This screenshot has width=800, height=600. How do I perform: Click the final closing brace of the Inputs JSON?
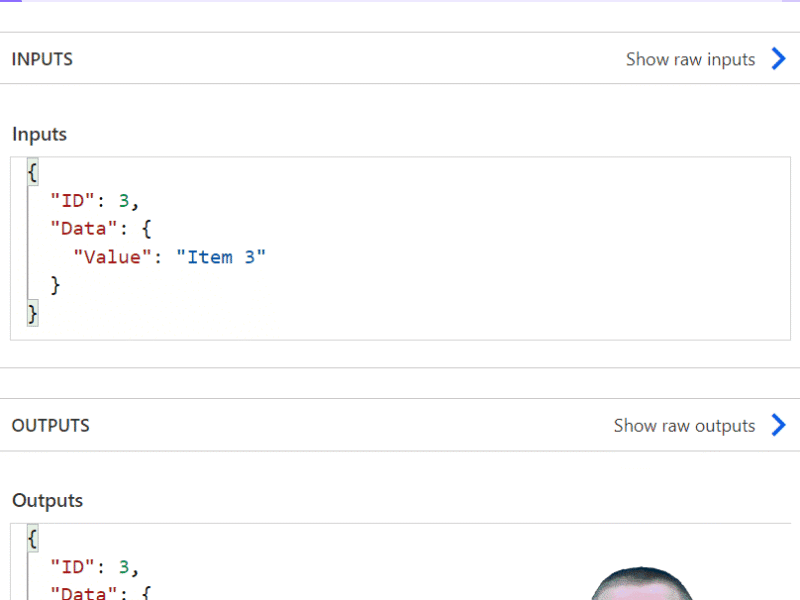33,313
